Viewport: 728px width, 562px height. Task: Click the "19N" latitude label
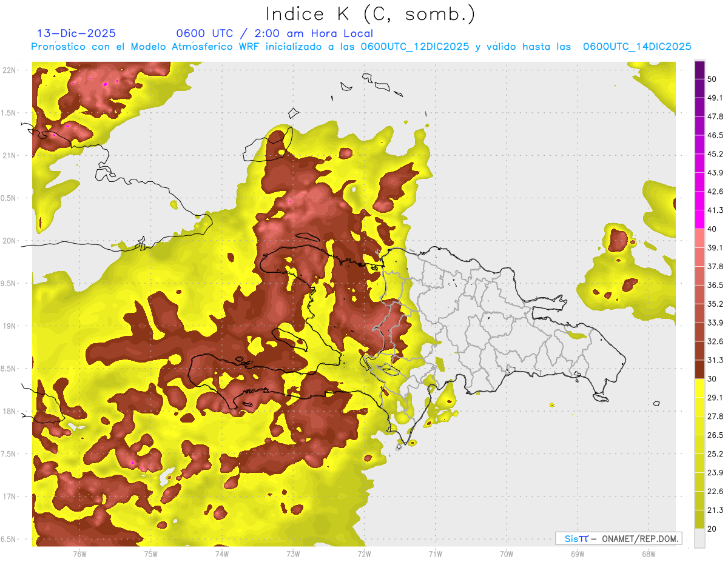click(9, 326)
